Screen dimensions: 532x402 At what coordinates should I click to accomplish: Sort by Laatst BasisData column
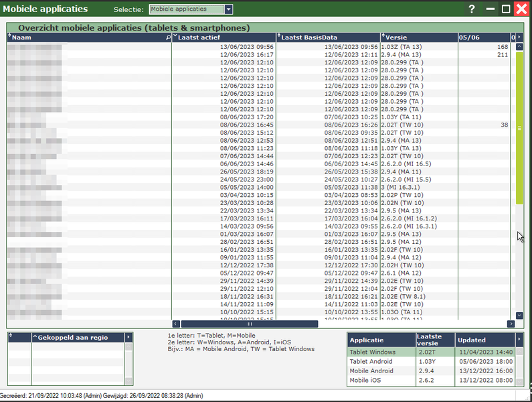(328, 38)
